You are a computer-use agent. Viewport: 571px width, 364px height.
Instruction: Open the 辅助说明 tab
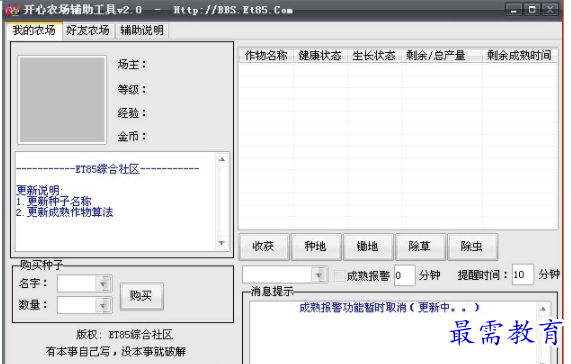point(142,30)
